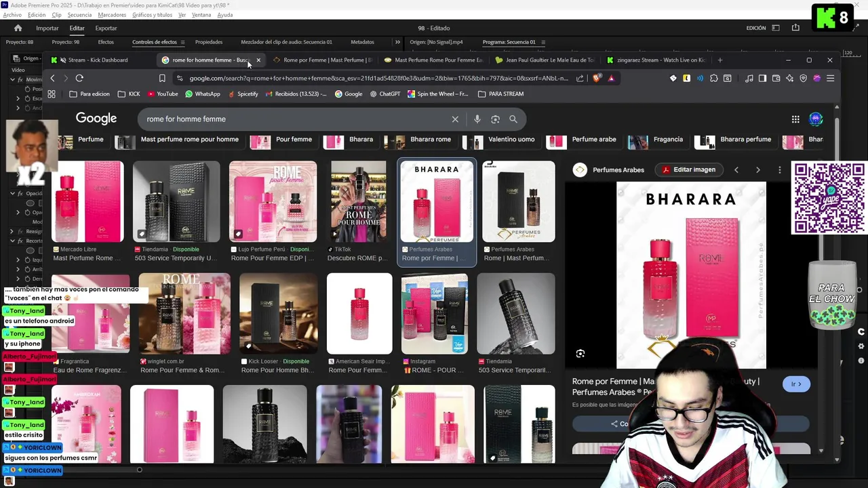Viewport: 868px width, 488px height.
Task: Click the share icon in address bar
Action: point(580,78)
